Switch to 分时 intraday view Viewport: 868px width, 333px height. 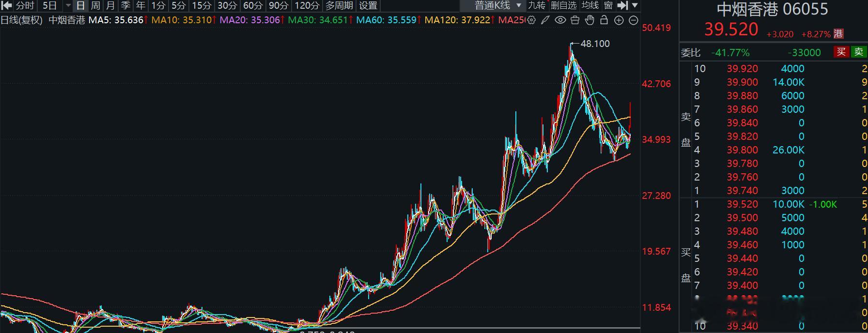click(25, 6)
